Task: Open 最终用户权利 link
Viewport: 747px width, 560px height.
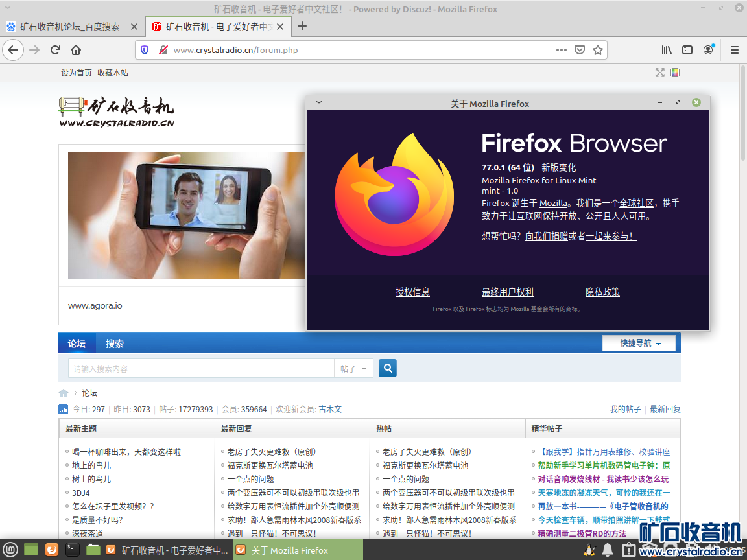Action: [x=507, y=292]
